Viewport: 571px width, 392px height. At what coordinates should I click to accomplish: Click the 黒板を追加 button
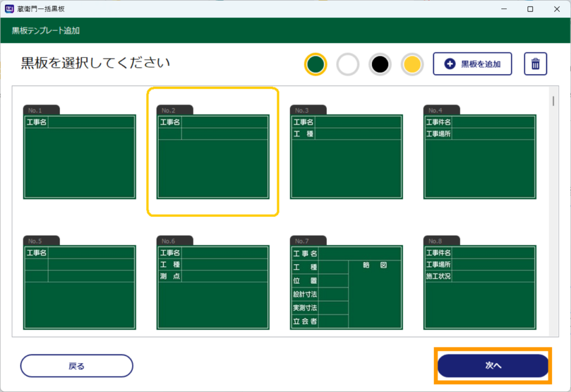coord(472,64)
